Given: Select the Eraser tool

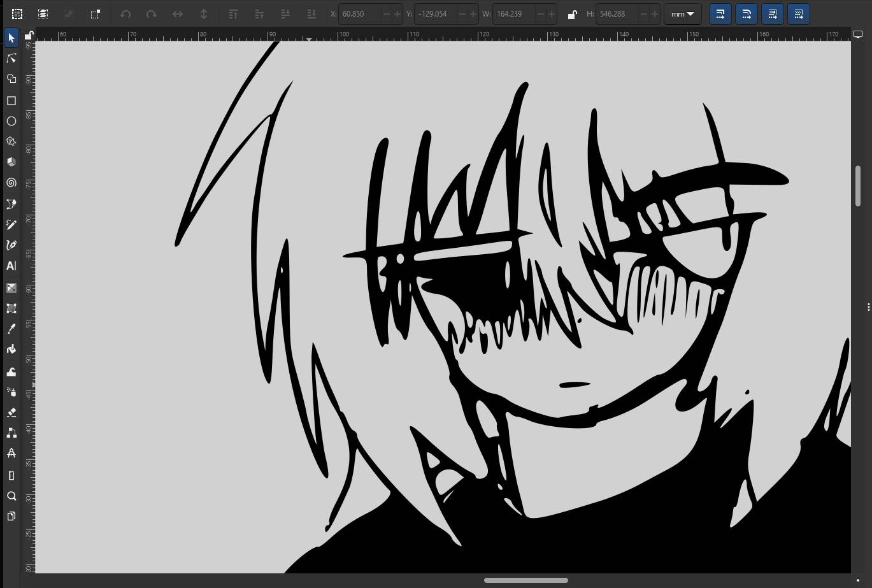Looking at the screenshot, I should tap(11, 412).
